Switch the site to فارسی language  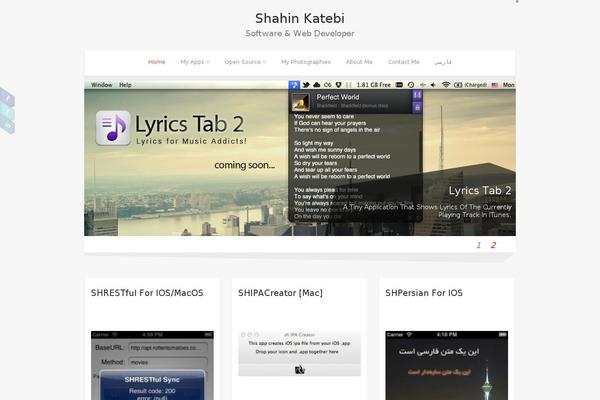[443, 62]
